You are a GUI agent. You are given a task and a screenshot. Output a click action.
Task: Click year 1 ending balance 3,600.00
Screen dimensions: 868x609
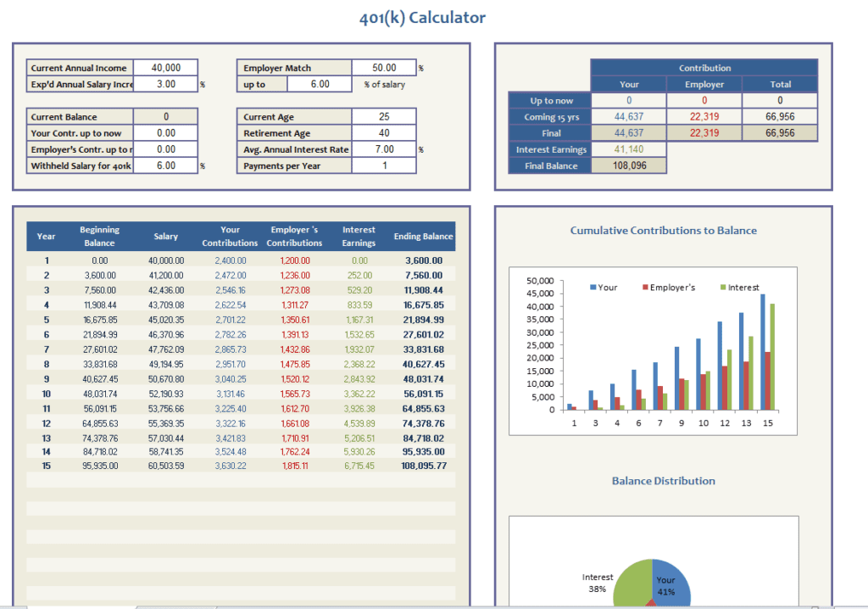click(x=424, y=260)
